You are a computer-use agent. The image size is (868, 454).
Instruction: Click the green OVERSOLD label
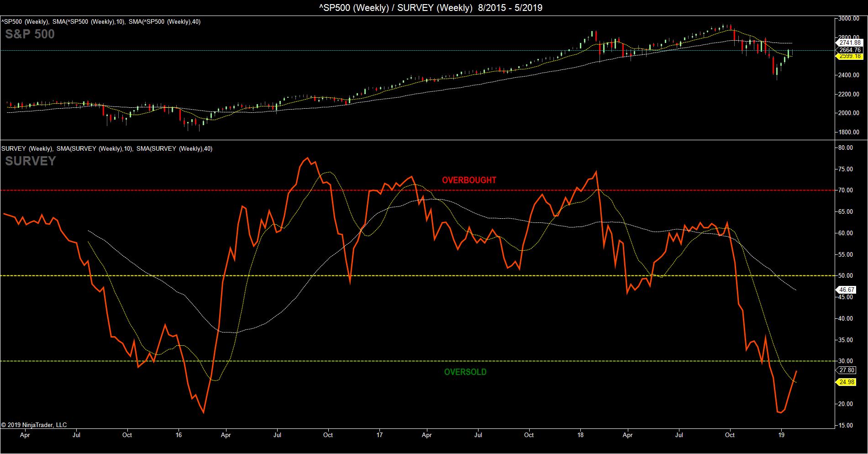click(465, 372)
